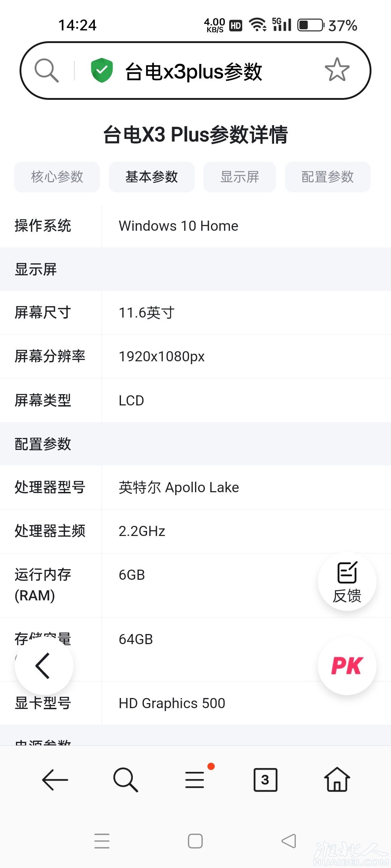Screen dimensions: 391x868
Task: Tap the Android square home navigation button
Action: (x=195, y=841)
